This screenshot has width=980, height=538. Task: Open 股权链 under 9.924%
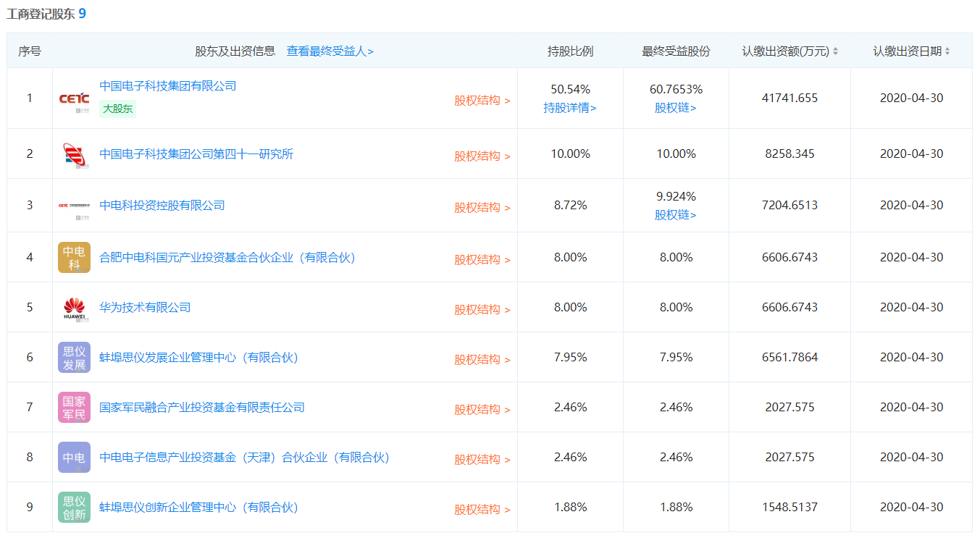pyautogui.click(x=676, y=215)
